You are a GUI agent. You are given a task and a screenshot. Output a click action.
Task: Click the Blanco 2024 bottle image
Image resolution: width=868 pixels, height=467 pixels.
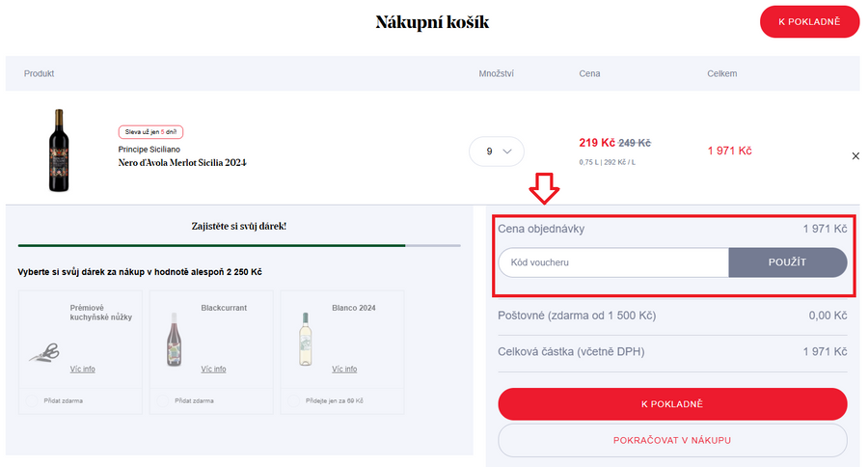[306, 338]
